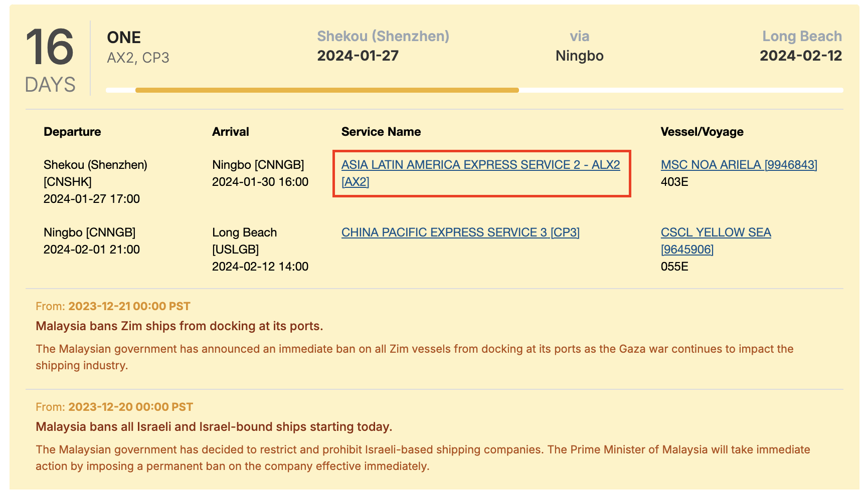The height and width of the screenshot is (494, 868).
Task: Click departure date 2024-01-27 in header
Action: 358,56
